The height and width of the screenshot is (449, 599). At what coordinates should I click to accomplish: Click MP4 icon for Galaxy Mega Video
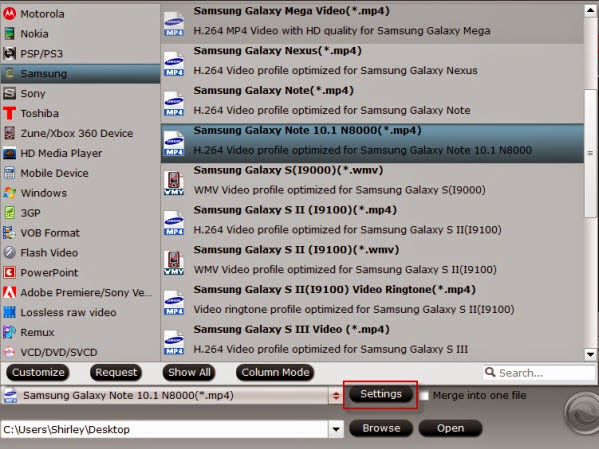point(174,24)
